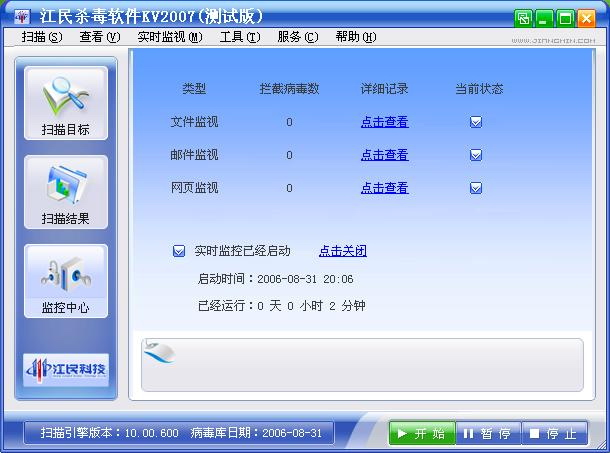This screenshot has height=453, width=610.
Task: Click the 邮件监视 intercepted virus count 0
Action: click(289, 156)
